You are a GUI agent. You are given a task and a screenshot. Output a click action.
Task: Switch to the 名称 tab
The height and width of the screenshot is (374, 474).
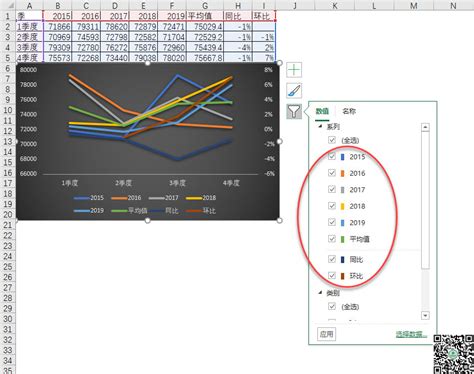pyautogui.click(x=349, y=111)
